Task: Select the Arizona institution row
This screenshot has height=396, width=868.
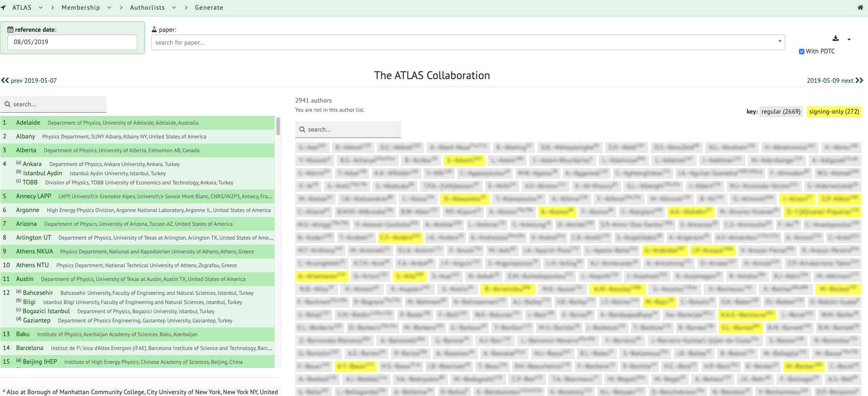Action: click(137, 224)
